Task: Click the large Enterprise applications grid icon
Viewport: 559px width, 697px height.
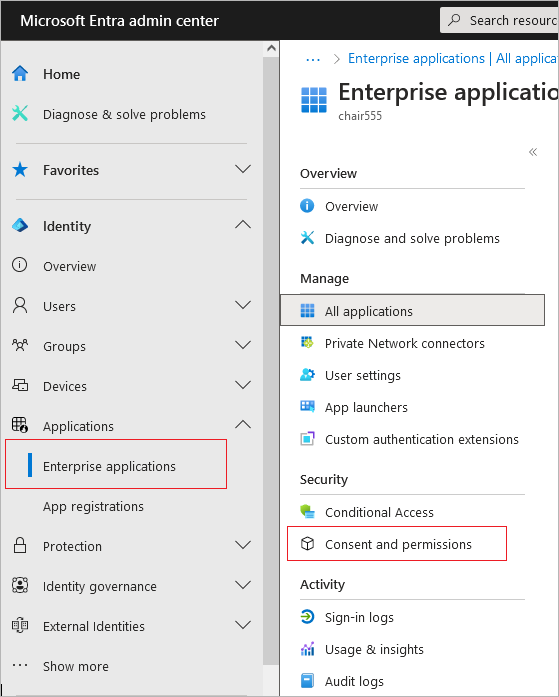Action: click(314, 100)
